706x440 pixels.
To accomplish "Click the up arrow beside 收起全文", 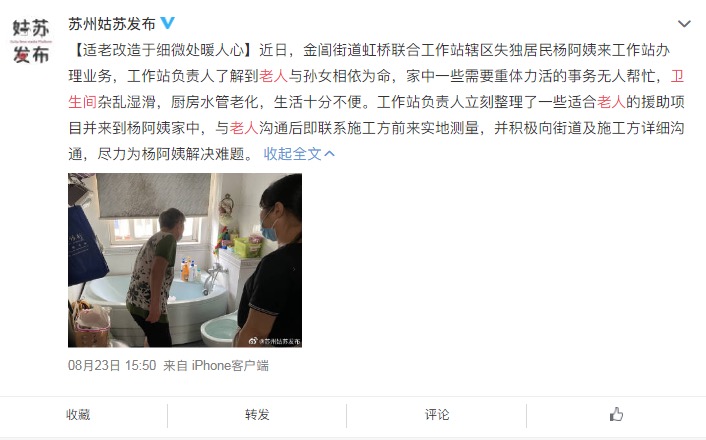I will point(330,154).
